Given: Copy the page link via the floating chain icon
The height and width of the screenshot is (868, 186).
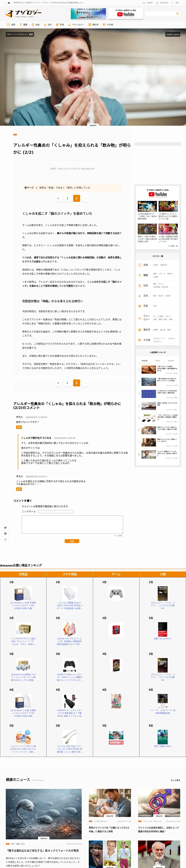Looking at the screenshot, I should 5,539.
